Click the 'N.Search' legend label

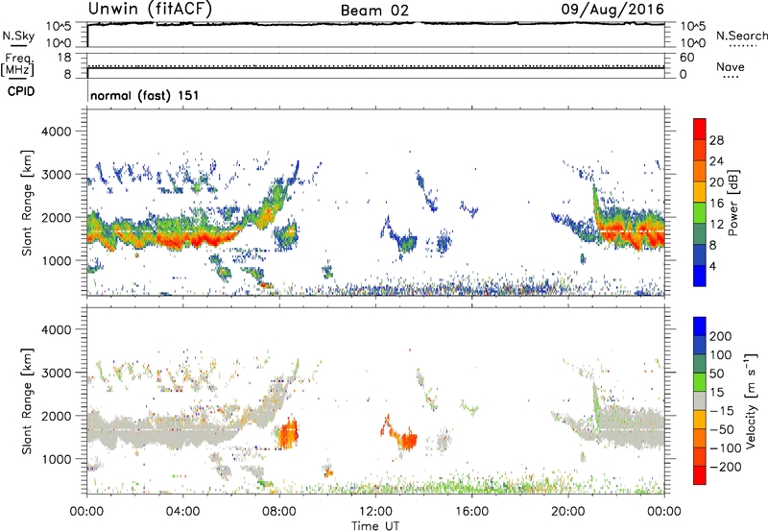coord(741,36)
